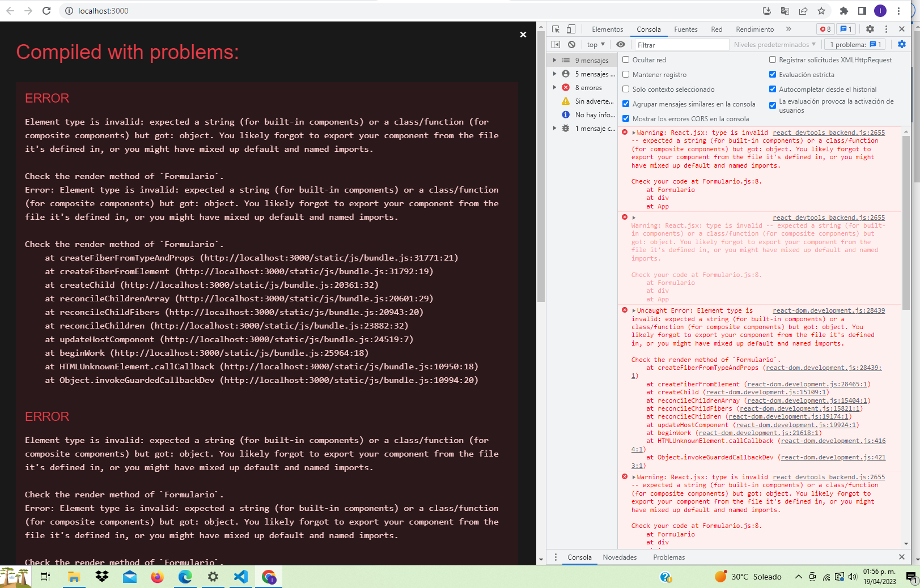The height and width of the screenshot is (588, 920).
Task: Share the page using the share icon
Action: pos(803,11)
